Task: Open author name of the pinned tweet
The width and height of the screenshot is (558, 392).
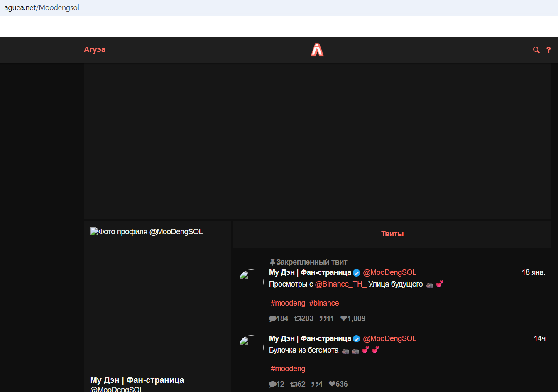Action: tap(310, 272)
